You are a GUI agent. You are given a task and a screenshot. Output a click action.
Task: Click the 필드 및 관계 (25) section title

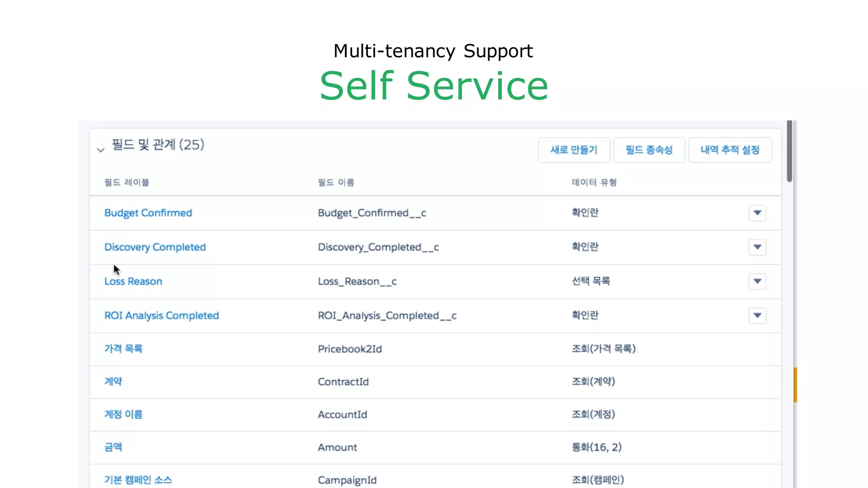(x=158, y=145)
